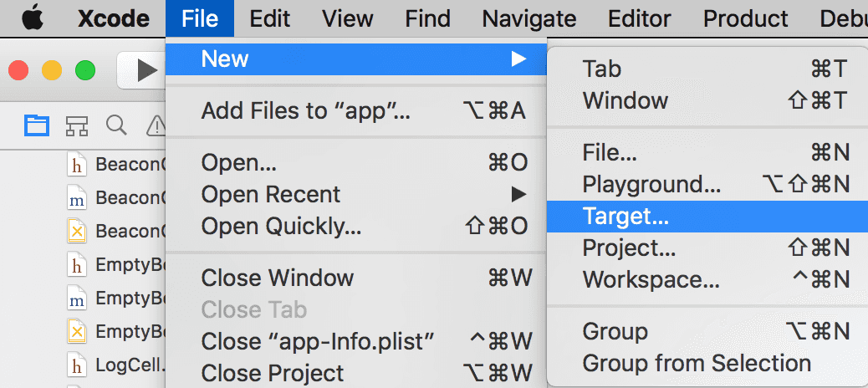
Task: Show the Project navigator folder icon
Action: (x=36, y=126)
